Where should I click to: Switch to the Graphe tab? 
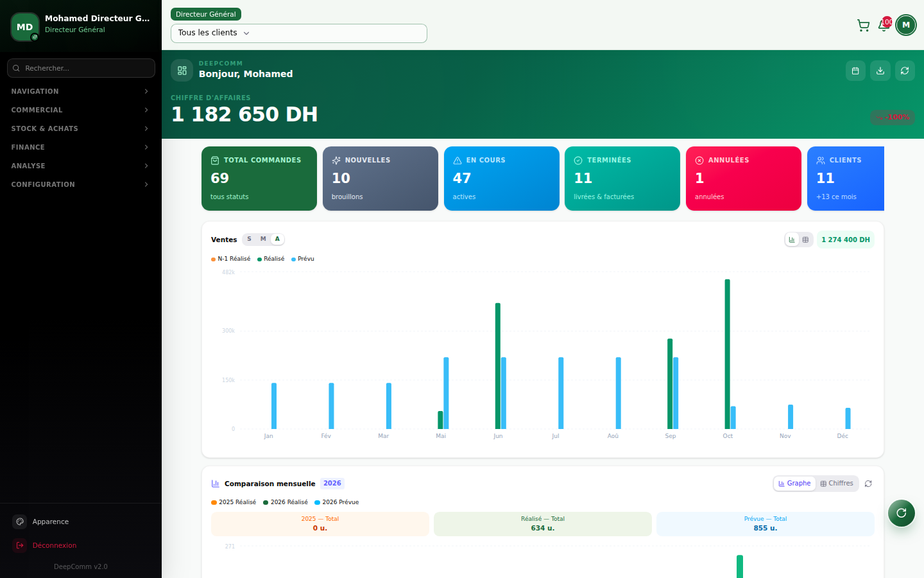coord(794,484)
